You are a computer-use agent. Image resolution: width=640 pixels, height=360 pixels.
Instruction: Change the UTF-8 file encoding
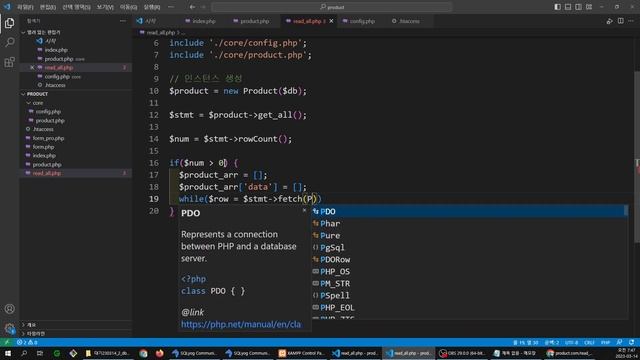coord(571,342)
